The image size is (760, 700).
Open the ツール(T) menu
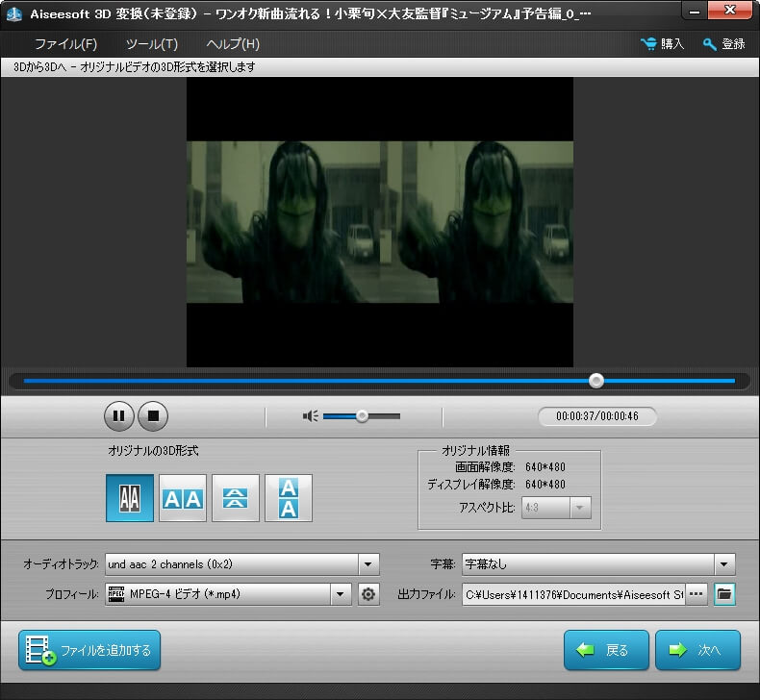click(x=152, y=44)
